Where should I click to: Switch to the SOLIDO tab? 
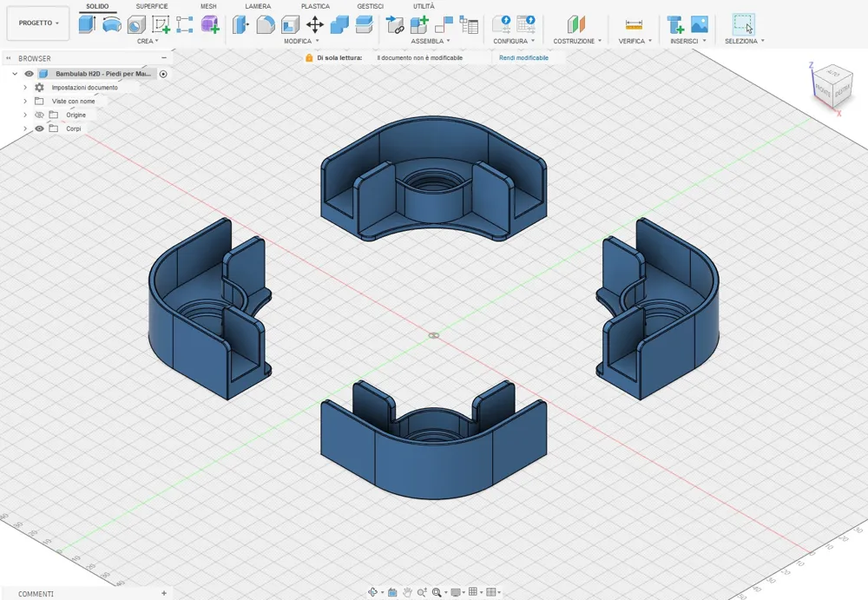click(97, 6)
